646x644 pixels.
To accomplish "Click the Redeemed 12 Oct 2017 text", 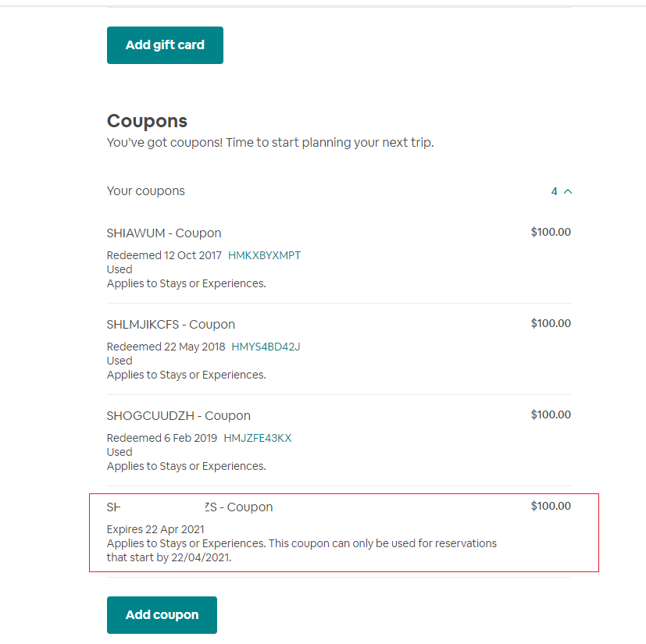I will click(164, 255).
